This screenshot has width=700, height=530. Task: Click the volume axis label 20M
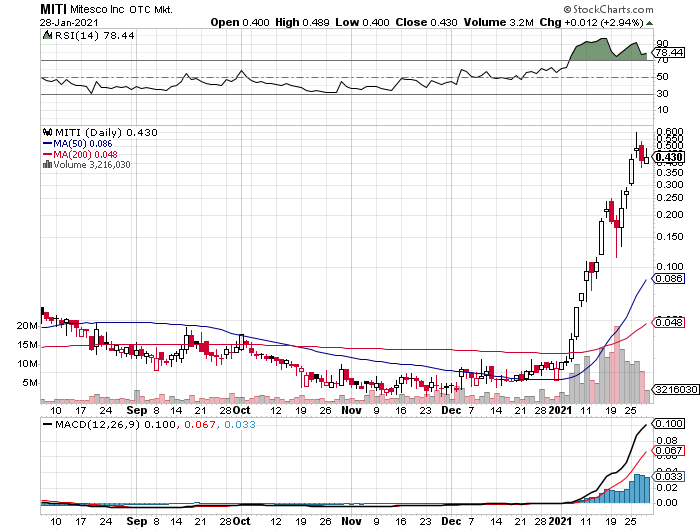pos(27,326)
